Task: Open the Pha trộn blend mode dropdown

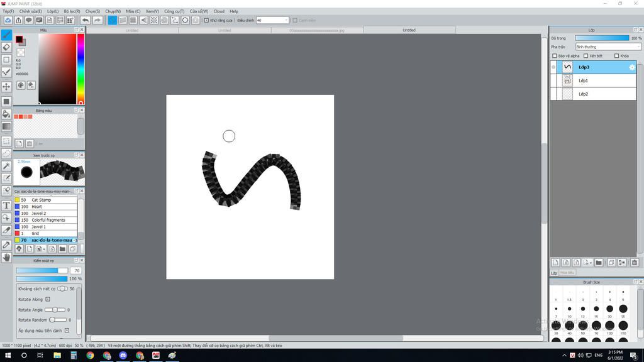Action: coord(608,47)
